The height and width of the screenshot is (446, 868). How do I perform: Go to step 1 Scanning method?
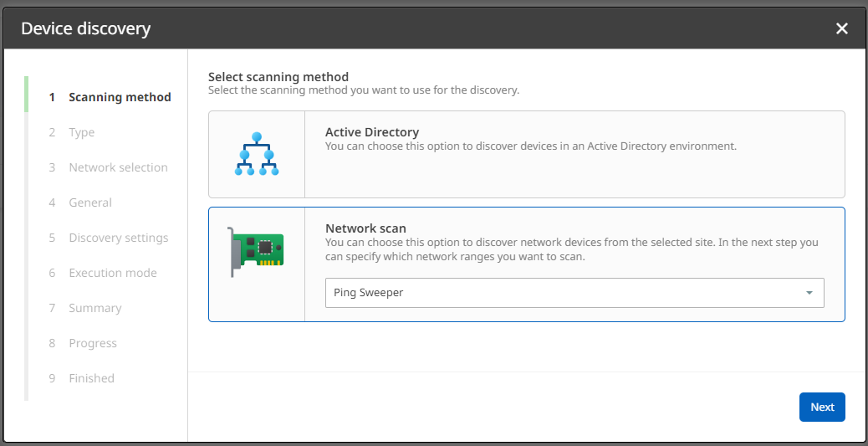(x=120, y=97)
